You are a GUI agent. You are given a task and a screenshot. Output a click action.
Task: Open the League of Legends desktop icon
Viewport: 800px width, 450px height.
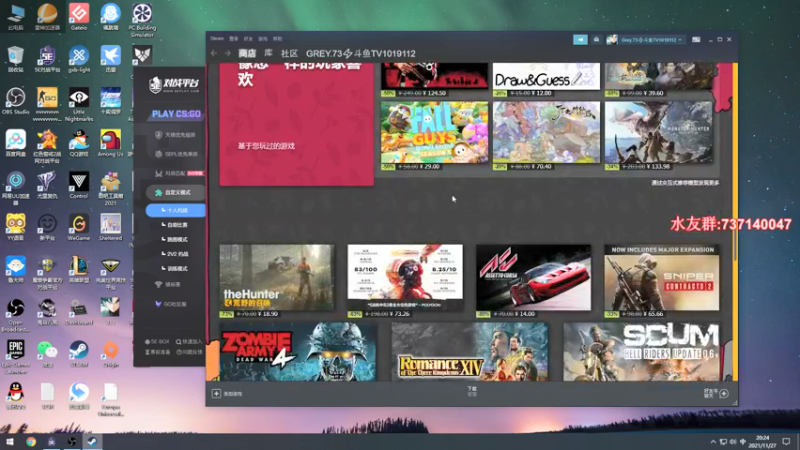pos(79,269)
